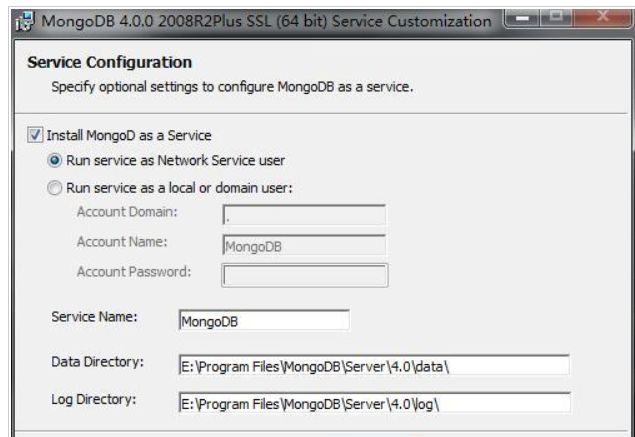Choose the local or domain user radio button
The width and height of the screenshot is (635, 437).
pyautogui.click(x=55, y=188)
